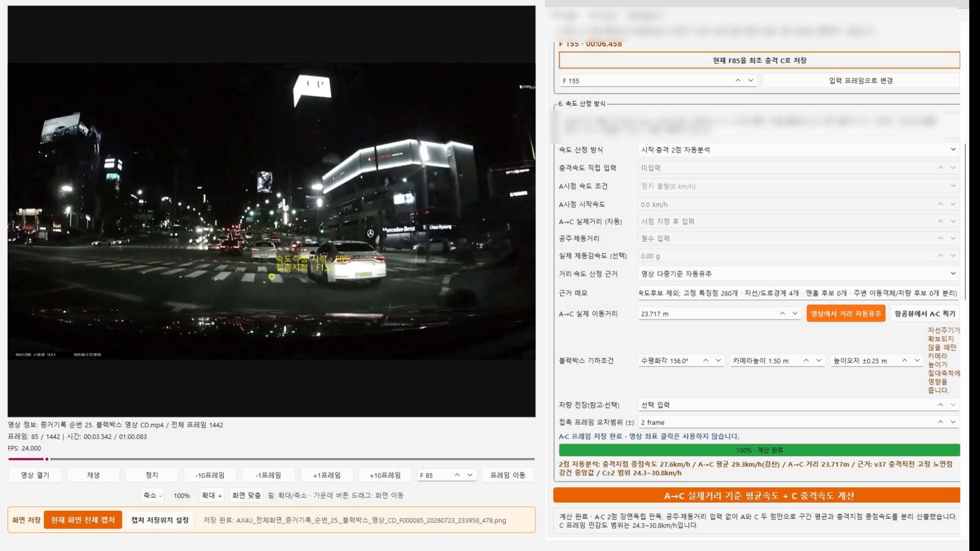Click the green 100% 계산 완료 progress bar
Viewport: 980px width, 551px height.
tap(759, 450)
